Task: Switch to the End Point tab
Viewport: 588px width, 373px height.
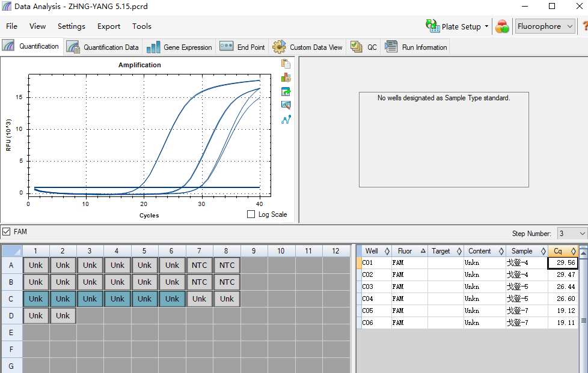Action: tap(242, 47)
